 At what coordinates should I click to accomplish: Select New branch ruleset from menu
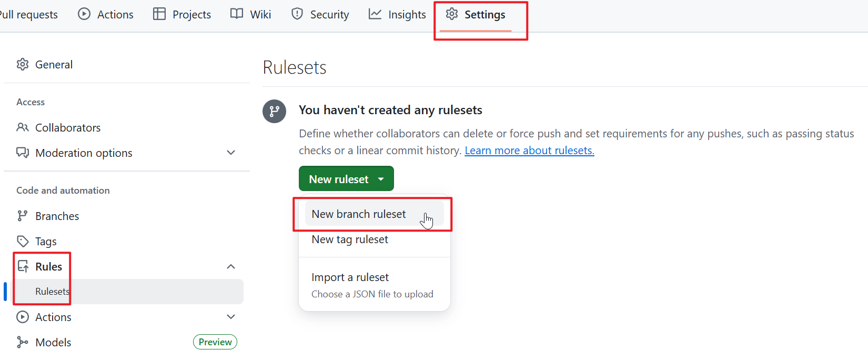point(359,214)
